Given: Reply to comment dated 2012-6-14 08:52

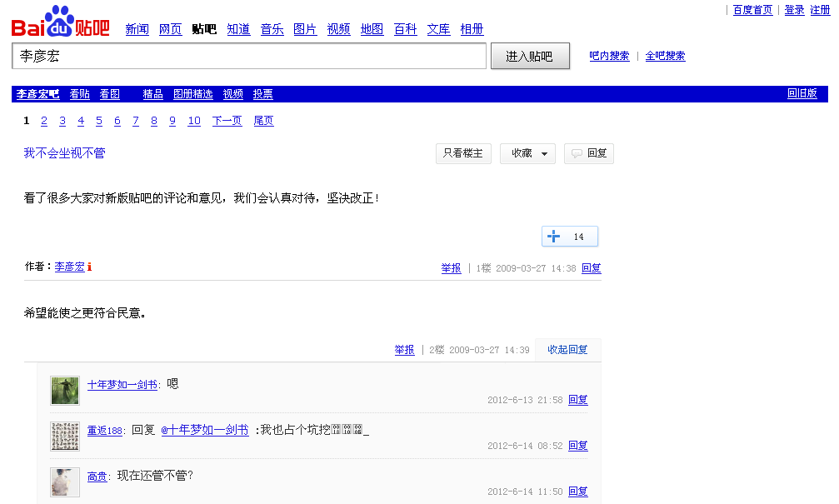Looking at the screenshot, I should click(578, 445).
